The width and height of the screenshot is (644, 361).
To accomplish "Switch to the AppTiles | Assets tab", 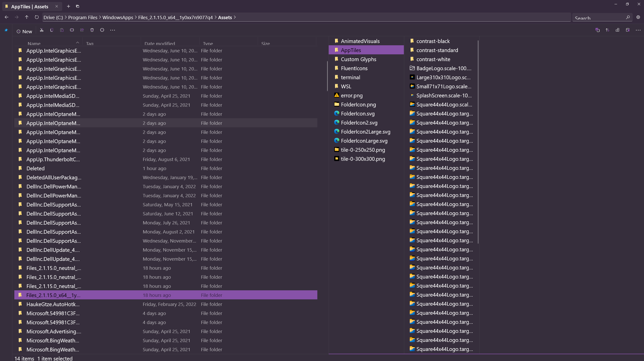I will [30, 7].
